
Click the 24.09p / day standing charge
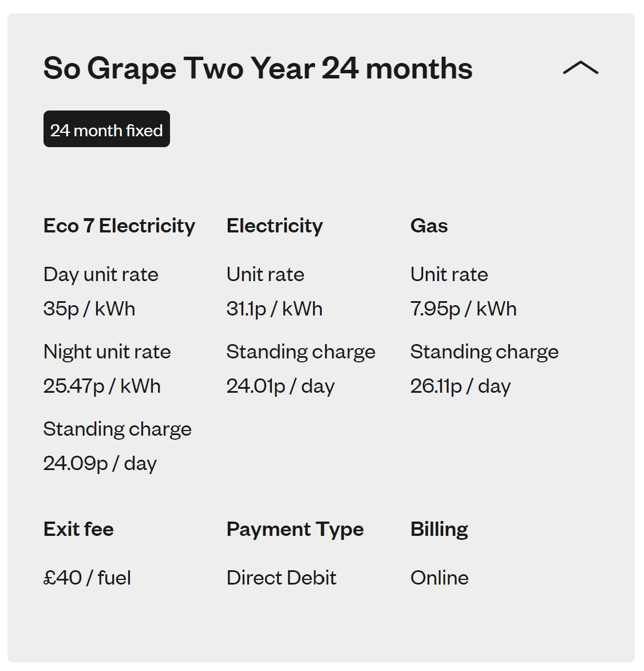[100, 464]
